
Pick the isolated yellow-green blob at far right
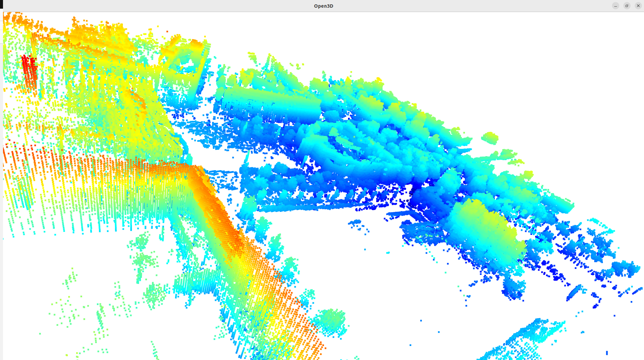pos(490,137)
